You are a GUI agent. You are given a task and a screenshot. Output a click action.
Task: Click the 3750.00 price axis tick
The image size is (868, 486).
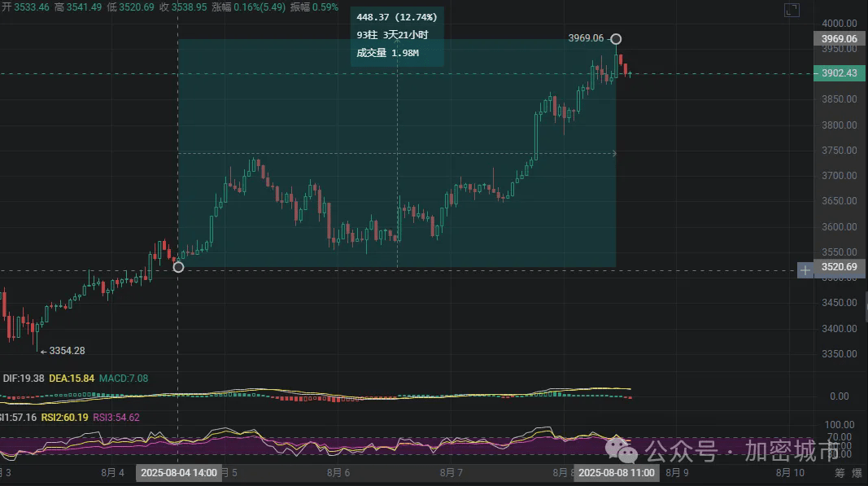pos(840,151)
